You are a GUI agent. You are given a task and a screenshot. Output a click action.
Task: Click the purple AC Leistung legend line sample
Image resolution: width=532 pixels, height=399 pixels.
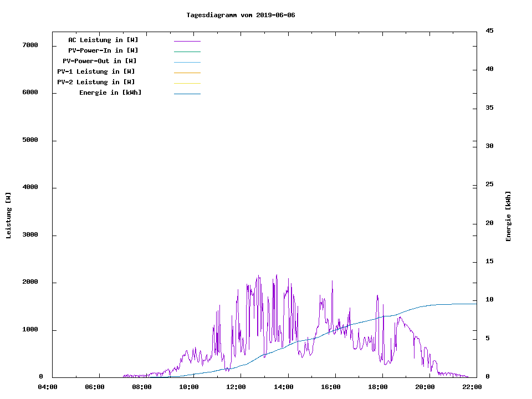tap(187, 41)
